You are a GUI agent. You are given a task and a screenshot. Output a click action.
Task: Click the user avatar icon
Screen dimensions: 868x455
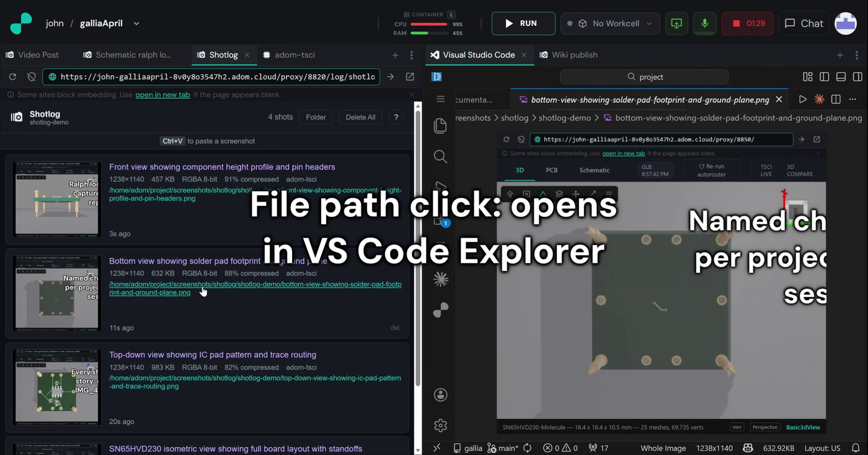click(846, 23)
